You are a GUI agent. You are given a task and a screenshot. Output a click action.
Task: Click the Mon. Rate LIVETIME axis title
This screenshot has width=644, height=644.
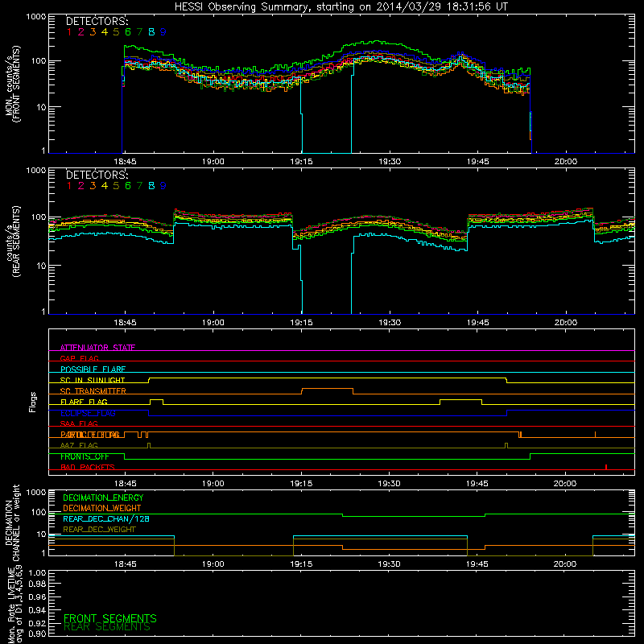pos(15,604)
